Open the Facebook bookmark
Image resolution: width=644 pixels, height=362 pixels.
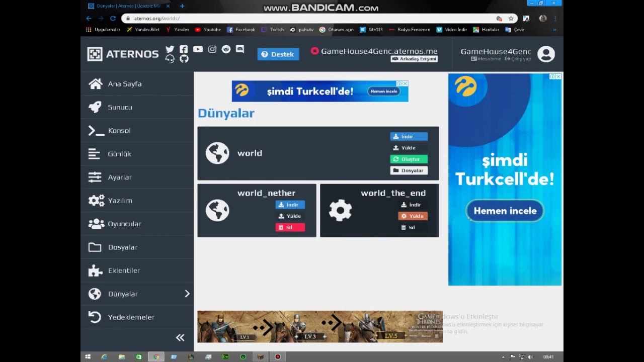241,30
